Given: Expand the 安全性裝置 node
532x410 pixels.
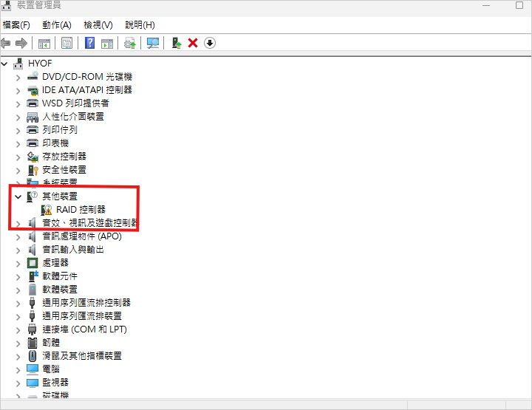Looking at the screenshot, I should (18, 171).
